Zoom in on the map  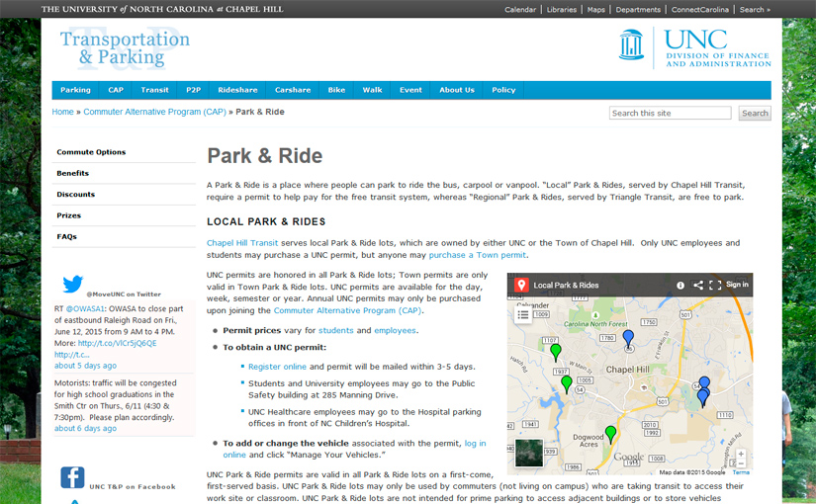point(741,454)
